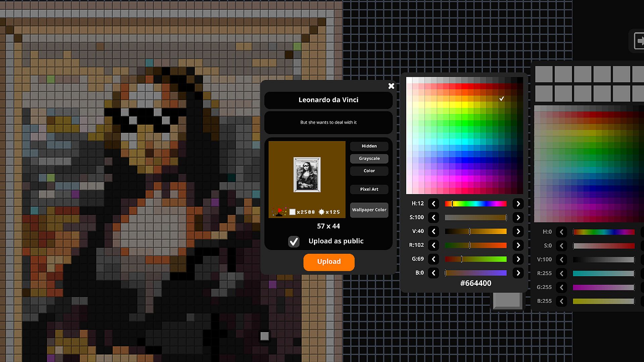Edit the Leonardo da Vinci title field
The image size is (644, 362).
[328, 100]
